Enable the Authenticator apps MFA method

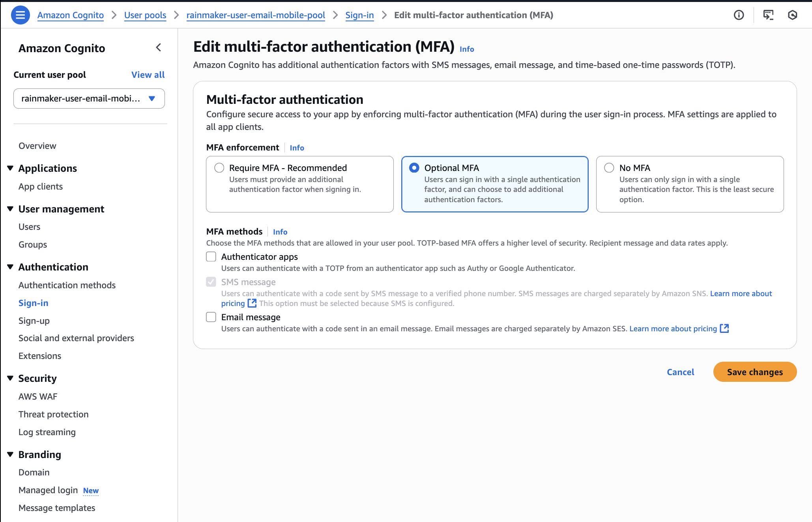tap(211, 256)
